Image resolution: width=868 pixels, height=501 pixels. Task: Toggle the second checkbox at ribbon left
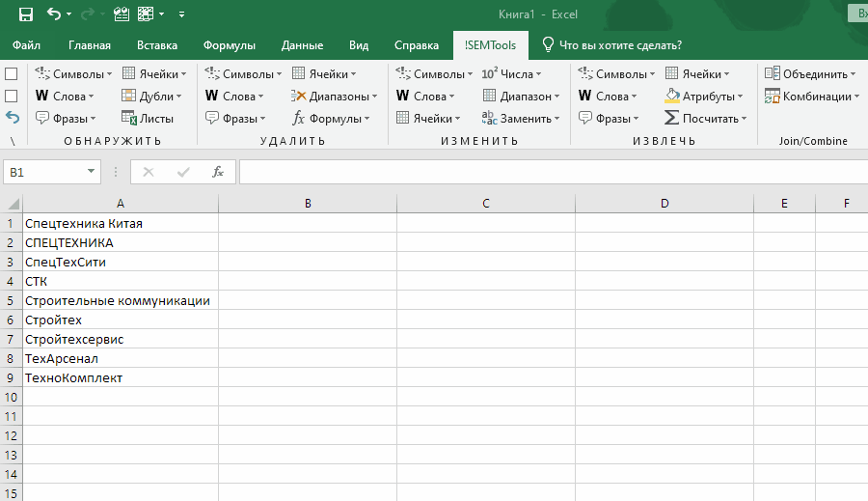[11, 96]
